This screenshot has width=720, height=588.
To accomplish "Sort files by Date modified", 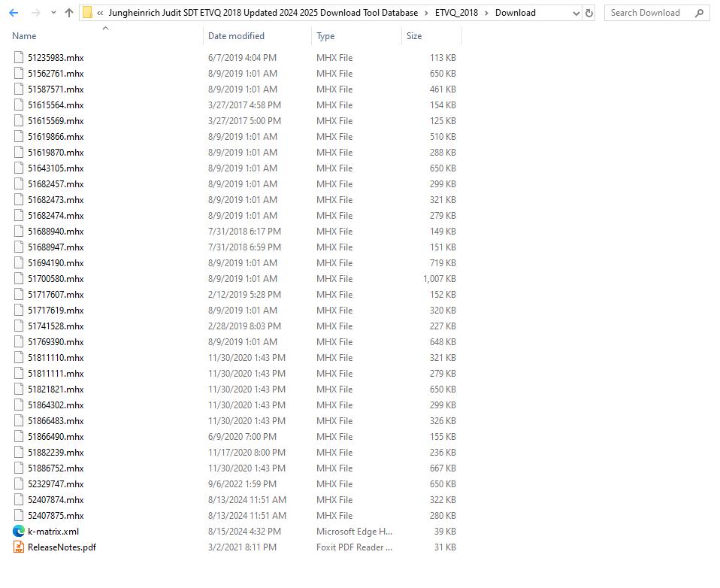I will 235,35.
